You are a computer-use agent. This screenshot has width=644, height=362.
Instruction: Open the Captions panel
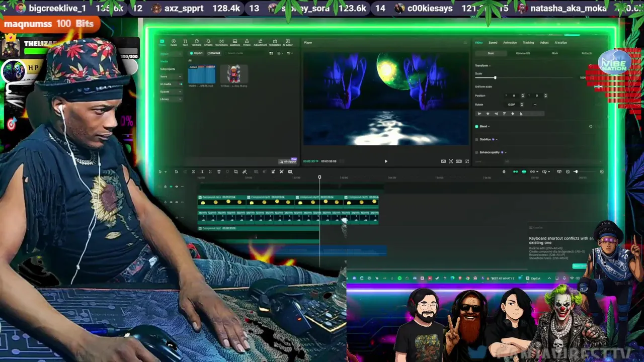tap(235, 42)
